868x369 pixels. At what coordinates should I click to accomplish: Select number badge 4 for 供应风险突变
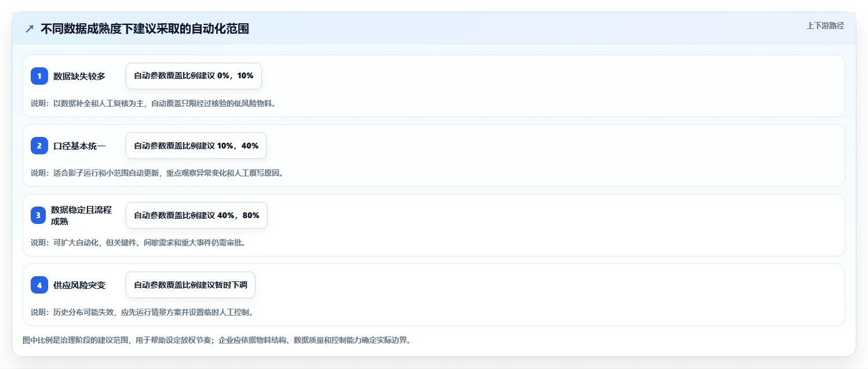[39, 285]
